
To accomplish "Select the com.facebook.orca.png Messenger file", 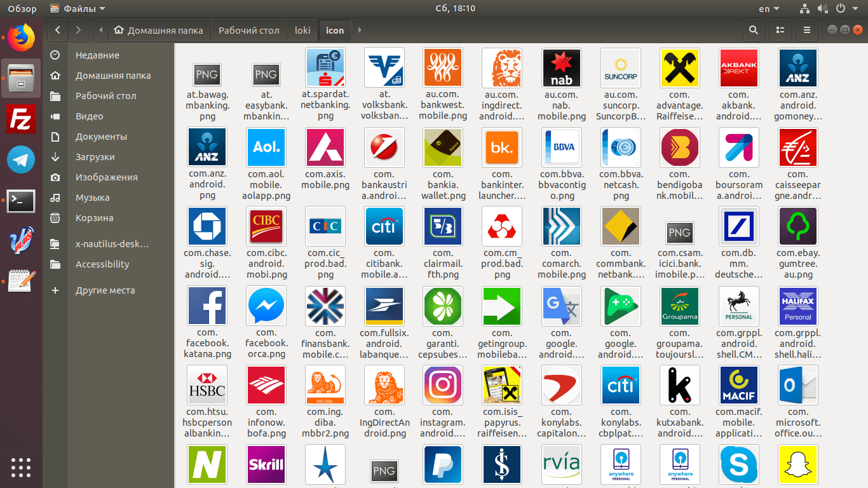I will coord(266,306).
